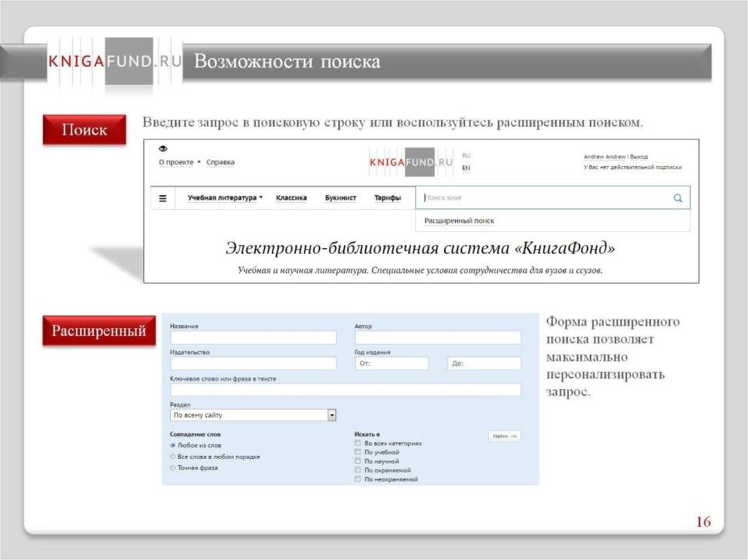Click the Выход logout link
This screenshot has width=748, height=560.
[638, 157]
